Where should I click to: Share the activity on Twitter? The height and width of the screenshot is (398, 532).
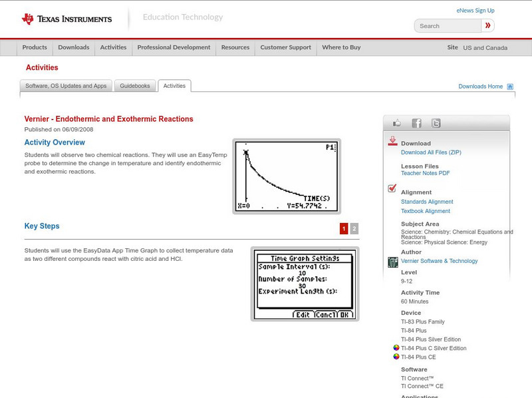(x=436, y=123)
